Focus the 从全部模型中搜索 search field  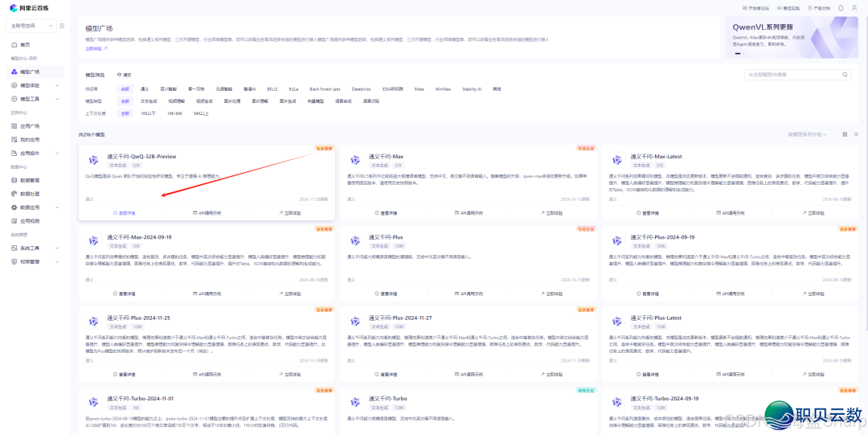[x=798, y=74]
